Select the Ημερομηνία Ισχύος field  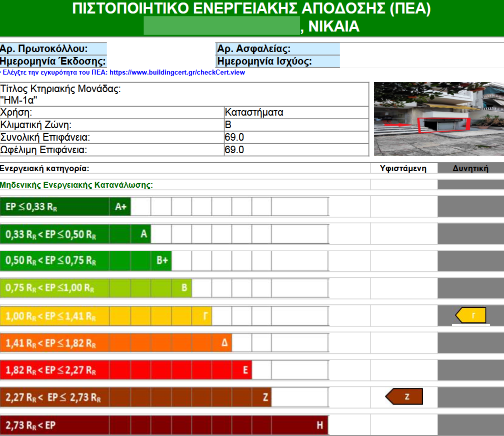264,62
